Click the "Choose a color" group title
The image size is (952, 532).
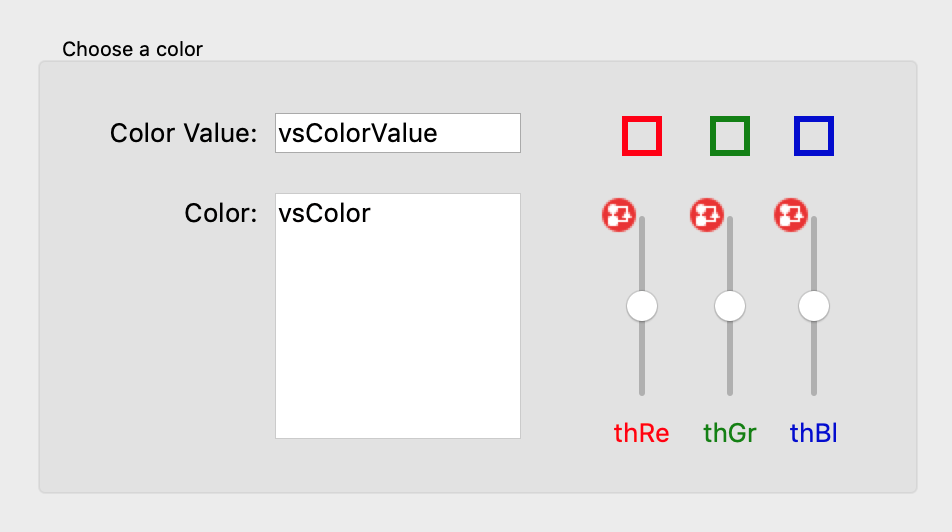132,49
